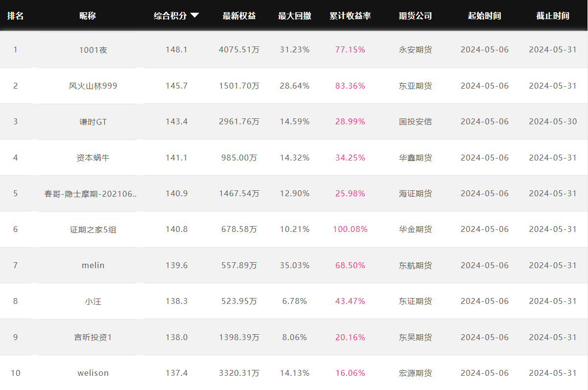Click the 昵称 column header
This screenshot has height=390, width=588.
click(x=88, y=16)
